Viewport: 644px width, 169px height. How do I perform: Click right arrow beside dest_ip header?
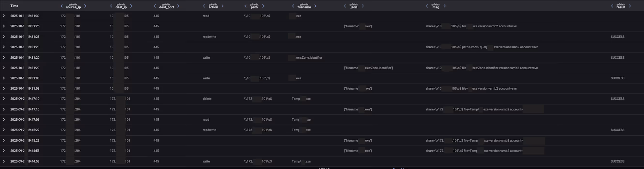pos(131,6)
